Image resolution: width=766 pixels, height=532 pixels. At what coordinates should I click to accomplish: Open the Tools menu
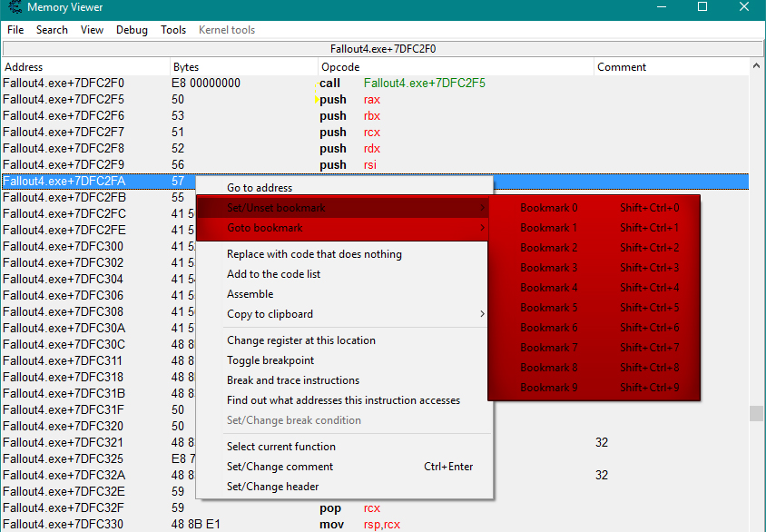pyautogui.click(x=173, y=30)
